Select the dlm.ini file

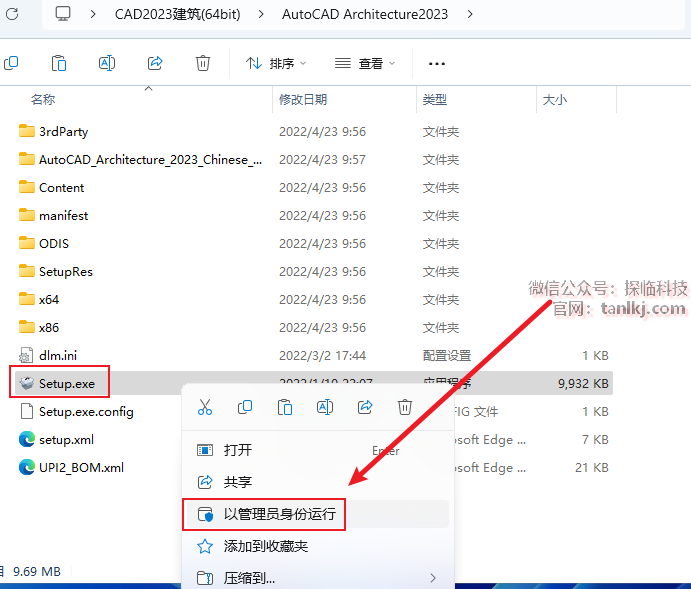coord(48,356)
